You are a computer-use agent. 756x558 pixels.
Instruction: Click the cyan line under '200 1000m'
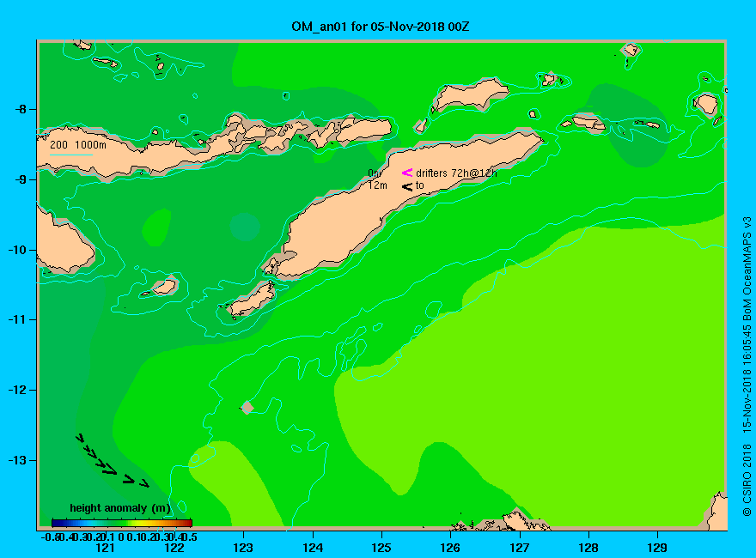[x=70, y=155]
